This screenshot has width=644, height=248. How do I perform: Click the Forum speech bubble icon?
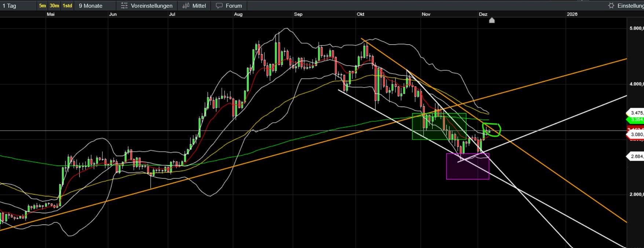coord(219,5)
